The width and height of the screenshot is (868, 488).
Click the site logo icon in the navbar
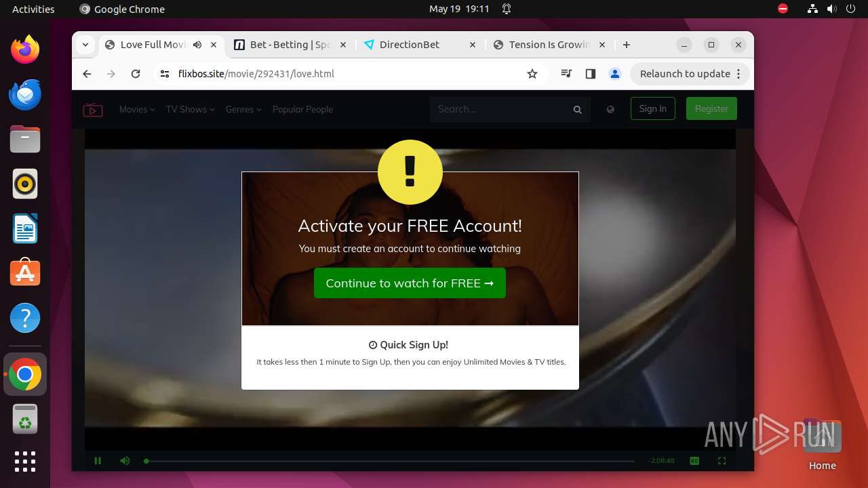[93, 110]
